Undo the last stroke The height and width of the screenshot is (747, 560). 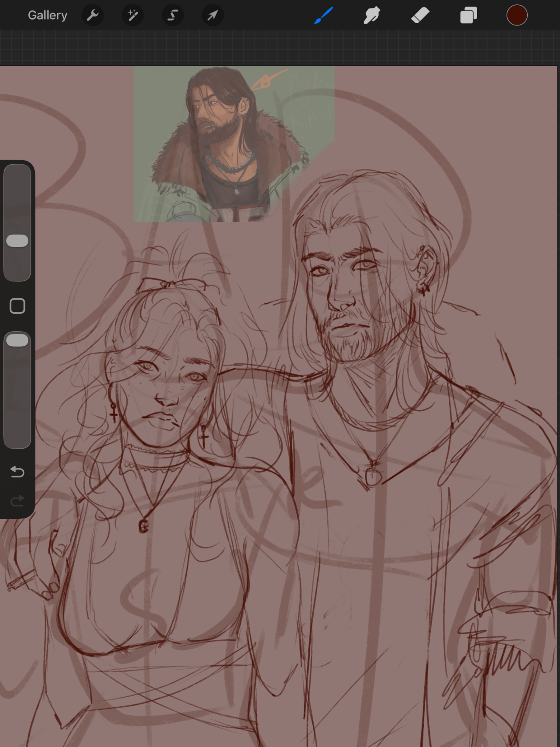coord(17,472)
